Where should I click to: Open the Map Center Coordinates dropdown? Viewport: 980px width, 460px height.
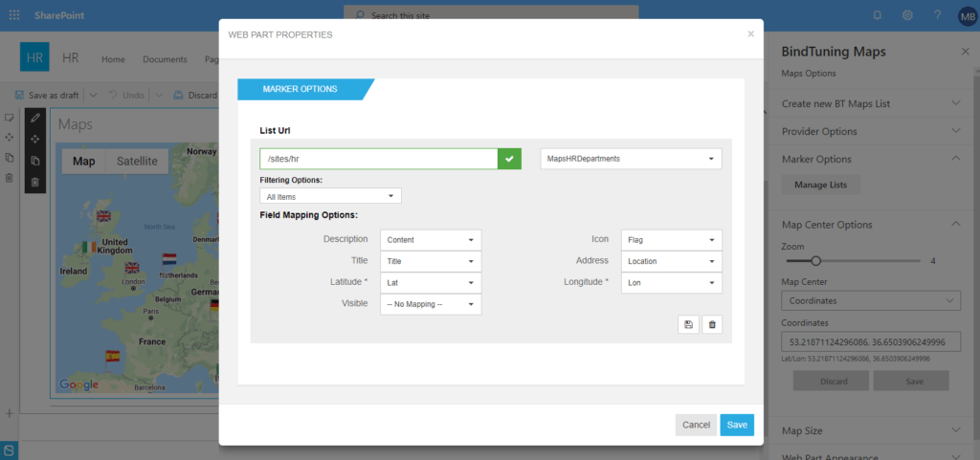(871, 301)
